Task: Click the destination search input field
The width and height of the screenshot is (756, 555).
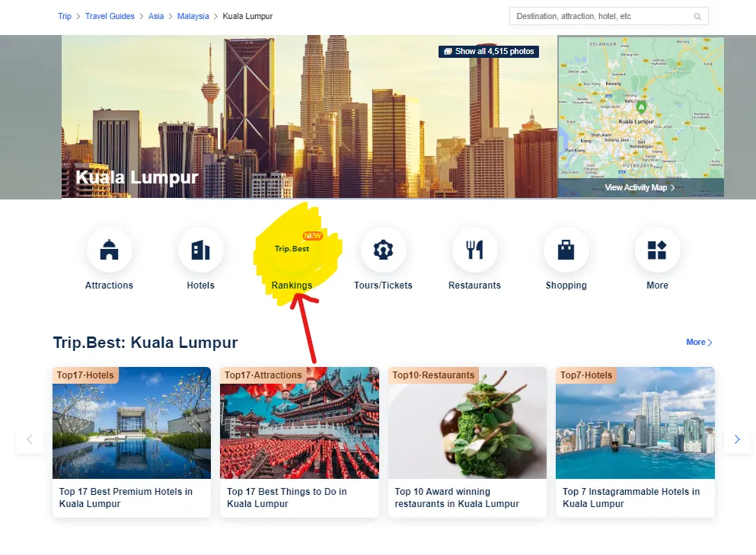Action: [x=608, y=16]
